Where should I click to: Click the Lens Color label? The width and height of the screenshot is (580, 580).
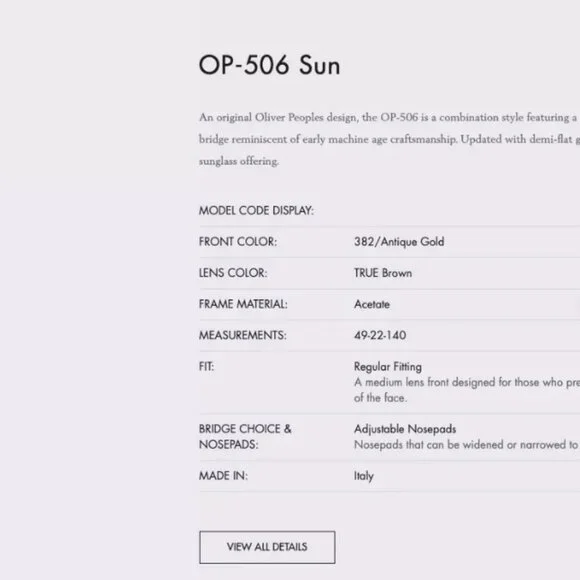[x=233, y=273]
